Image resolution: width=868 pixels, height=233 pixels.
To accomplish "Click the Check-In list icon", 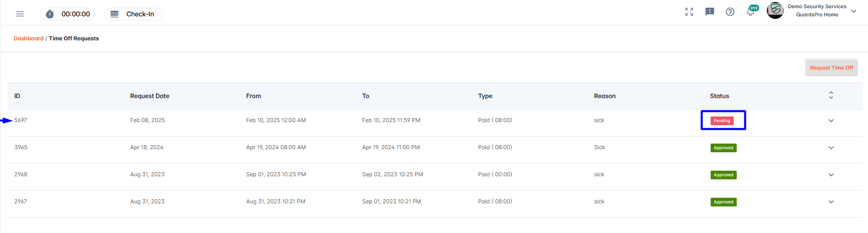I will [114, 14].
